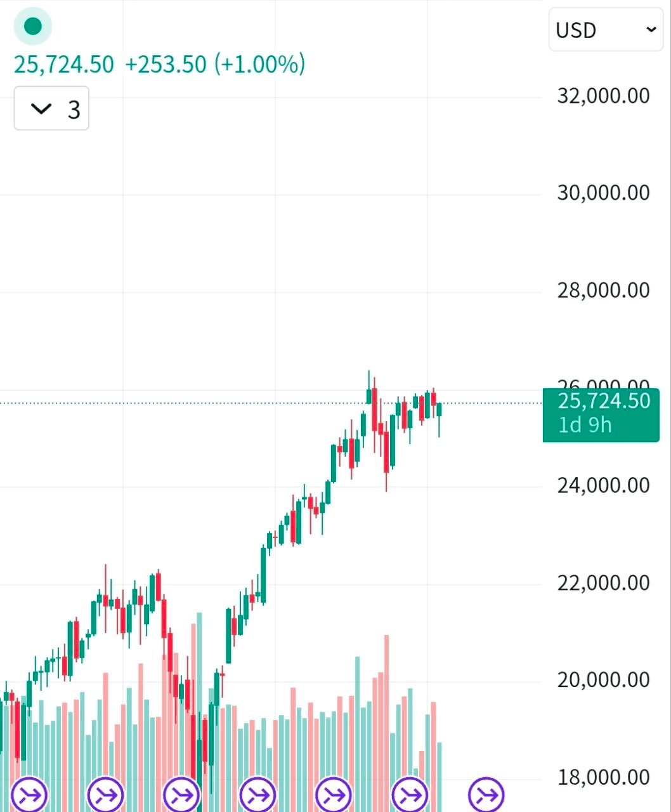Click the 32,000.00 price axis label

point(603,96)
